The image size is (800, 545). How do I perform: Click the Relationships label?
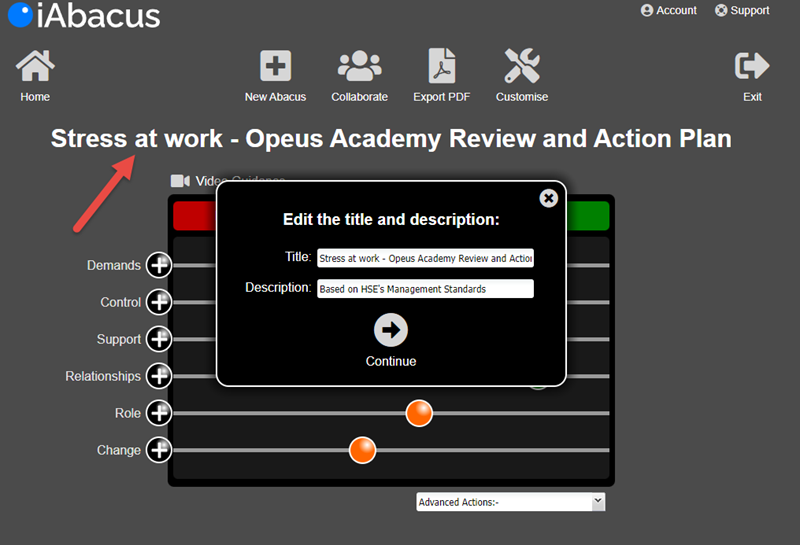[103, 376]
